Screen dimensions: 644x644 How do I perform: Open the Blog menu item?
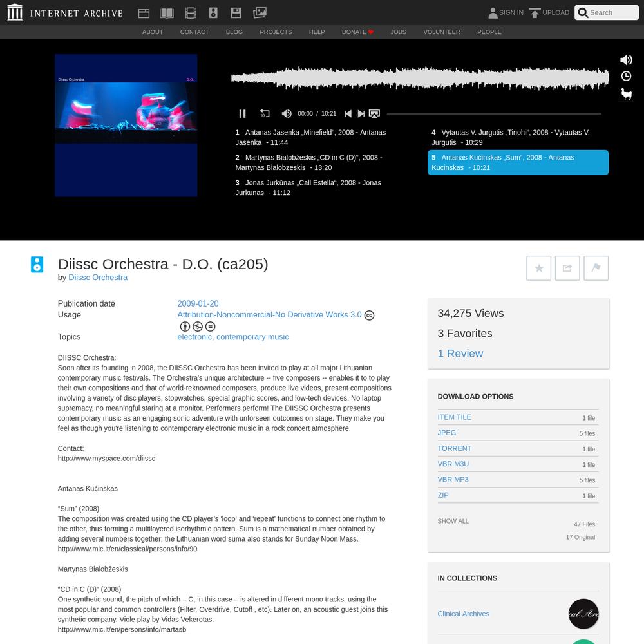[234, 32]
